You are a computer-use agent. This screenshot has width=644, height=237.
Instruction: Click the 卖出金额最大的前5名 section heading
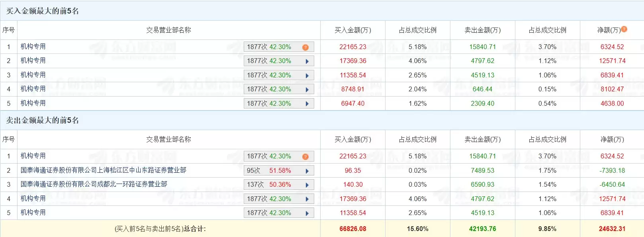coord(43,120)
